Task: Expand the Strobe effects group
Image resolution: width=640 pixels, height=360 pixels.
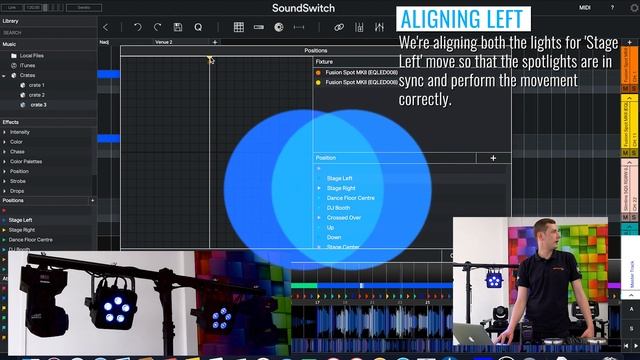Action: [x=4, y=181]
